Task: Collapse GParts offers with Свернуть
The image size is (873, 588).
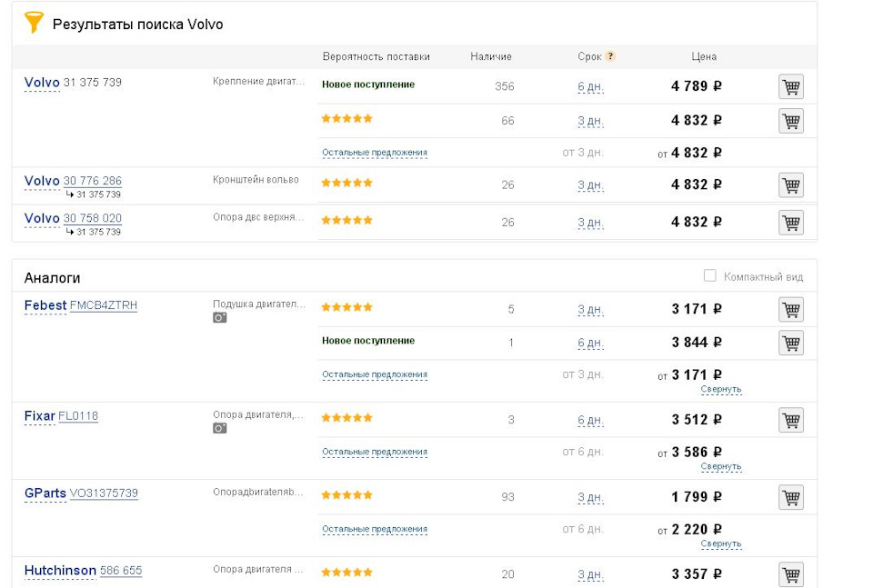Action: click(720, 543)
